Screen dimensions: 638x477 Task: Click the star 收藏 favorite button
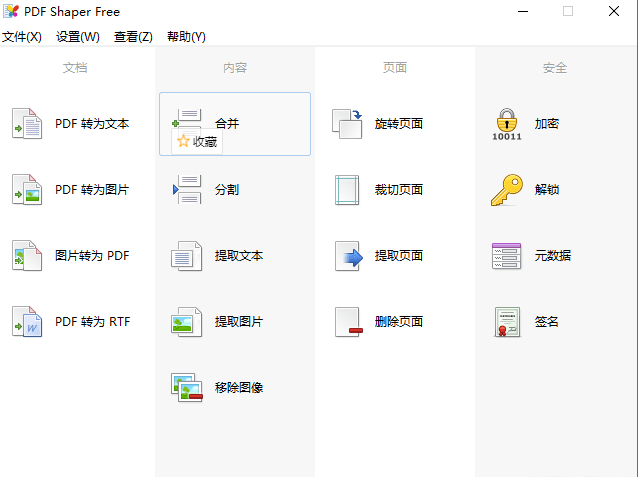coord(197,141)
